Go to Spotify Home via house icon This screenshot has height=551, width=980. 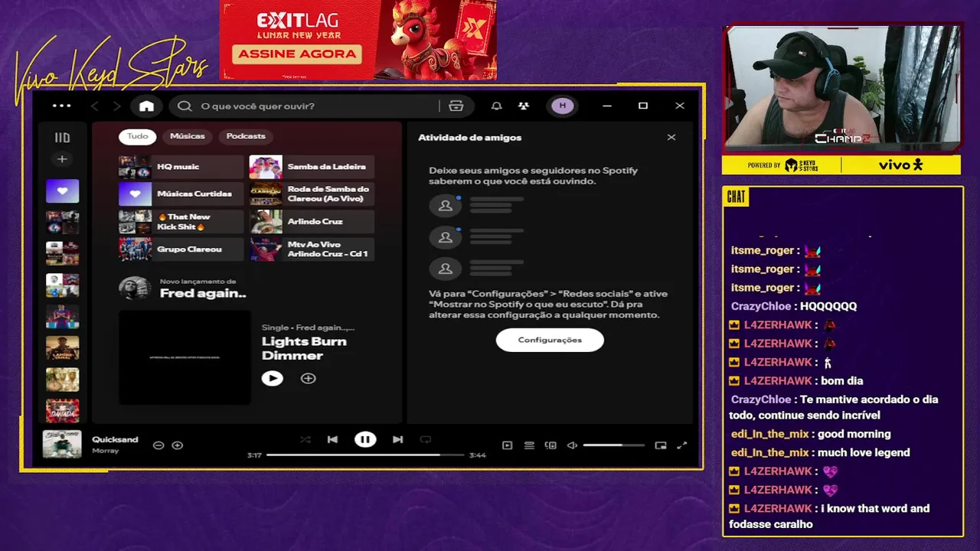[146, 106]
